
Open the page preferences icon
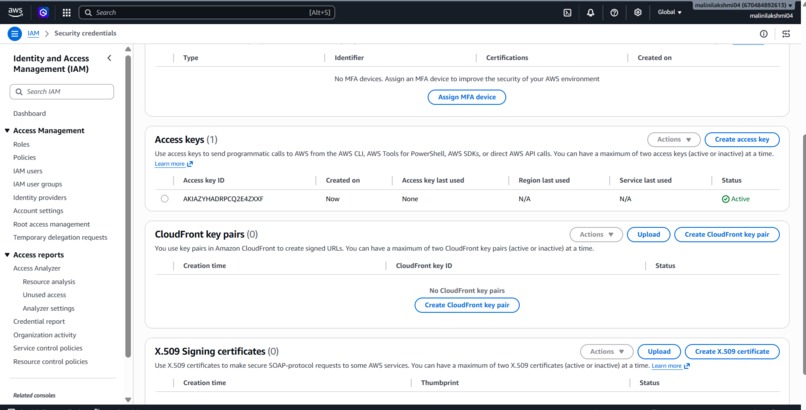tap(786, 33)
